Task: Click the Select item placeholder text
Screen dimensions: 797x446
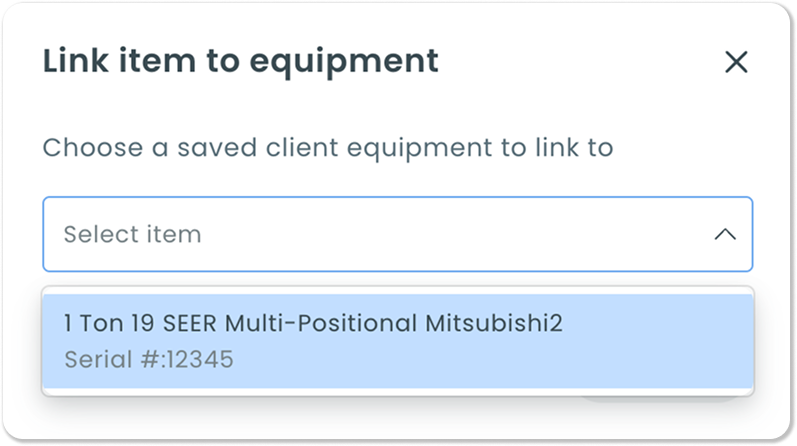Action: point(133,234)
